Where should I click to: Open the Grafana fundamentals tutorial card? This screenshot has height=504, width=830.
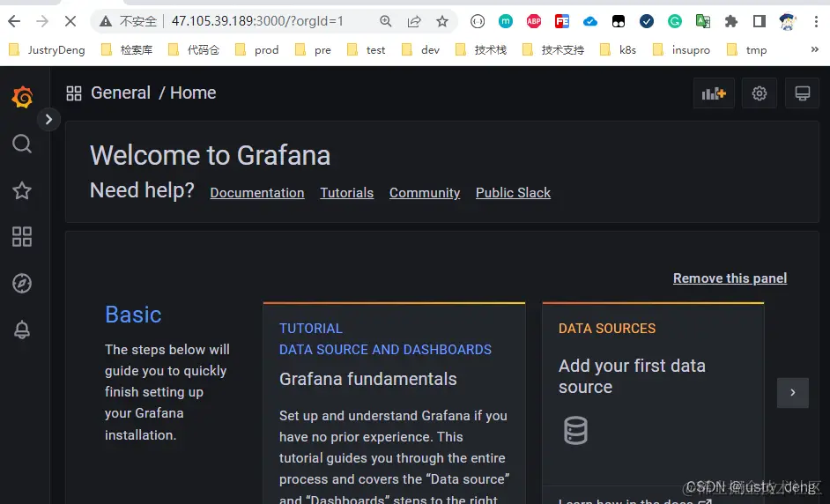pyautogui.click(x=394, y=403)
